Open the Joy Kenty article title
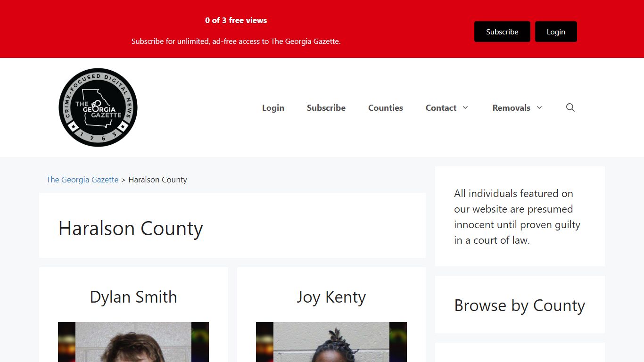Image resolution: width=644 pixels, height=362 pixels. tap(331, 297)
